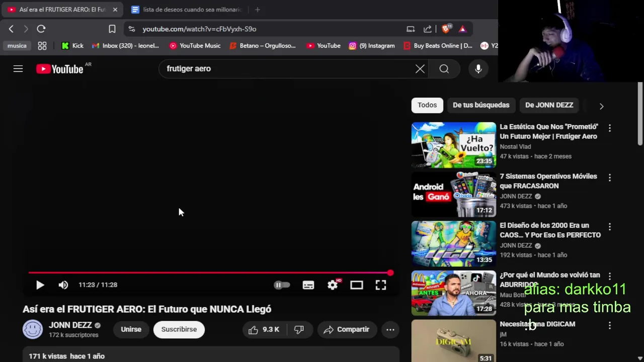Switch to lista de deseos tab
This screenshot has height=362, width=644.
pos(187,10)
